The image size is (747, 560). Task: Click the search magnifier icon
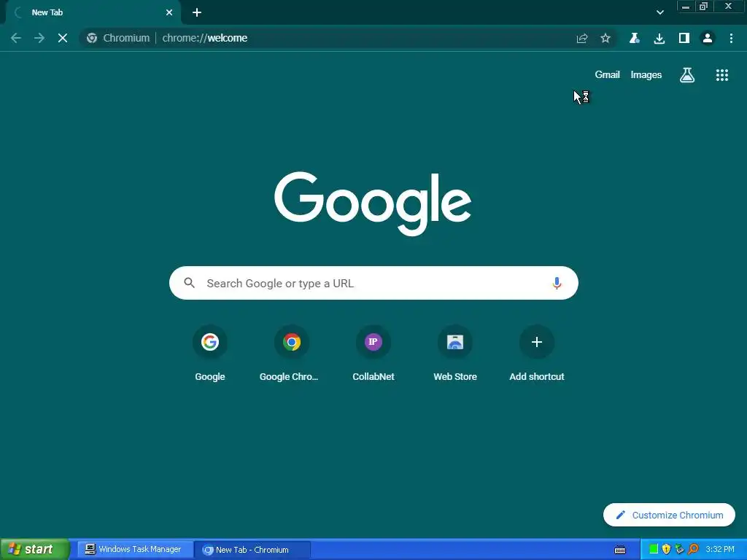point(190,284)
